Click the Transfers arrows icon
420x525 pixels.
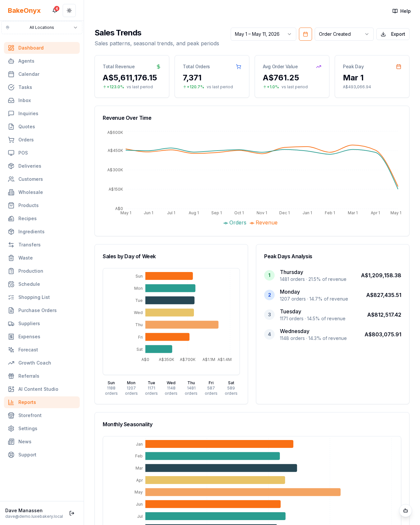tap(11, 245)
